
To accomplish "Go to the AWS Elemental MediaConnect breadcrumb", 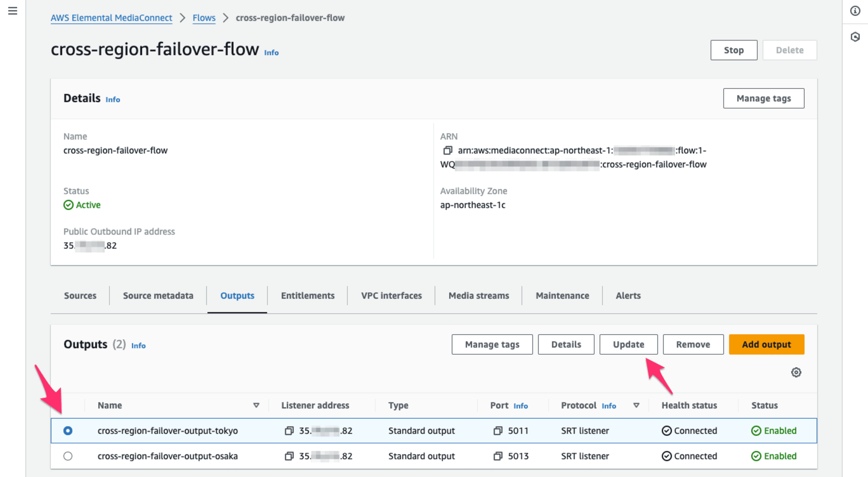I will (x=112, y=18).
